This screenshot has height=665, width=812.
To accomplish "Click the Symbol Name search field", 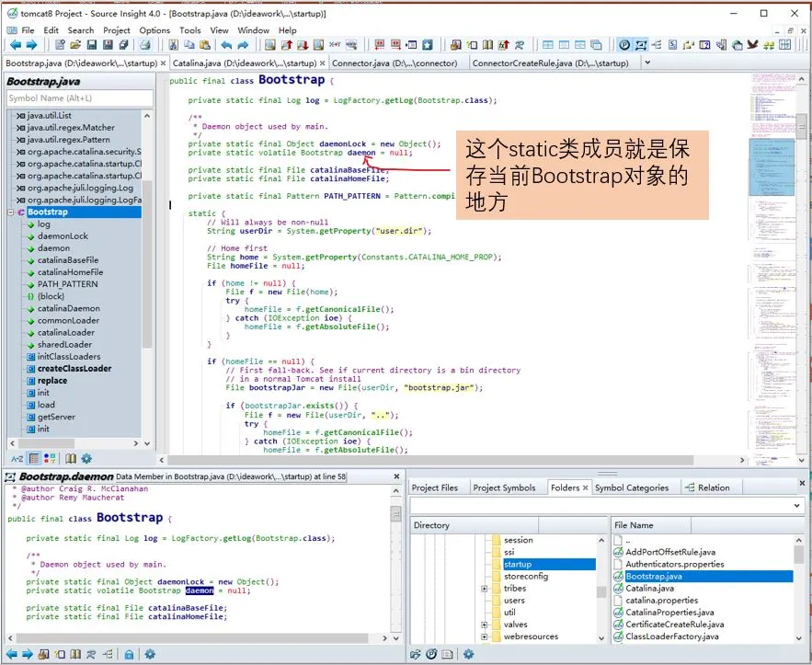I will [80, 97].
